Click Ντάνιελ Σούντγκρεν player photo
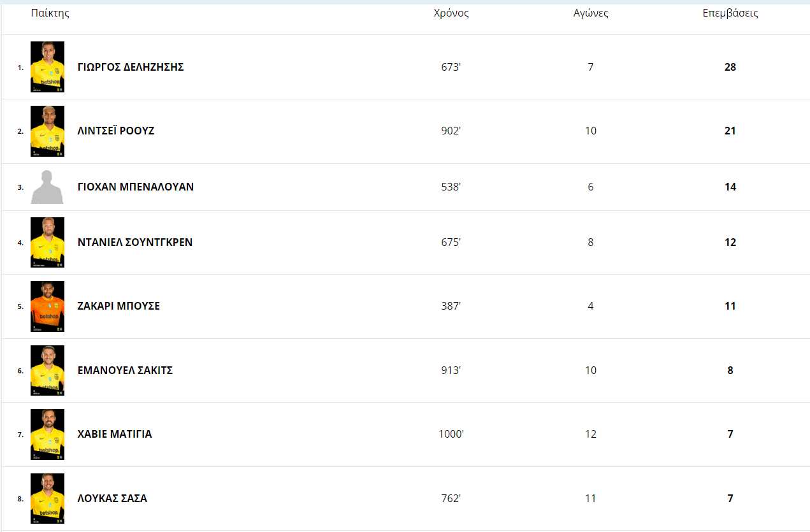Screen dimensions: 810x532 (47, 243)
